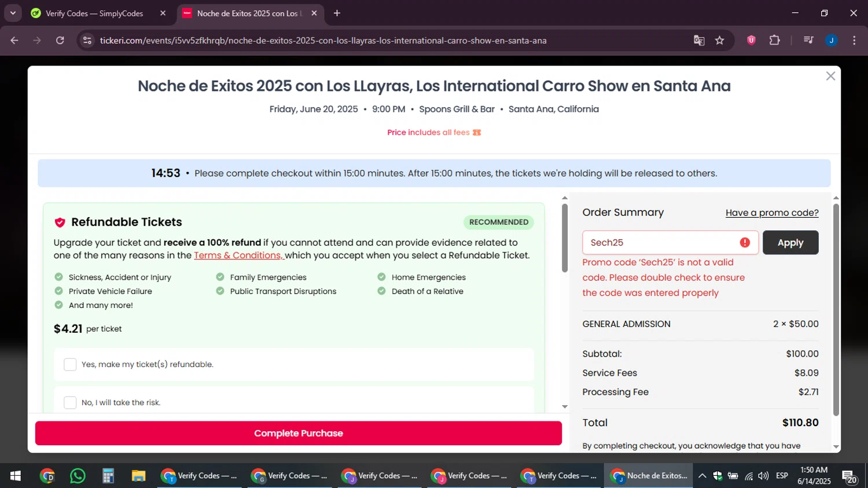Click the 14:53 countdown timer
The height and width of the screenshot is (488, 868).
point(165,173)
